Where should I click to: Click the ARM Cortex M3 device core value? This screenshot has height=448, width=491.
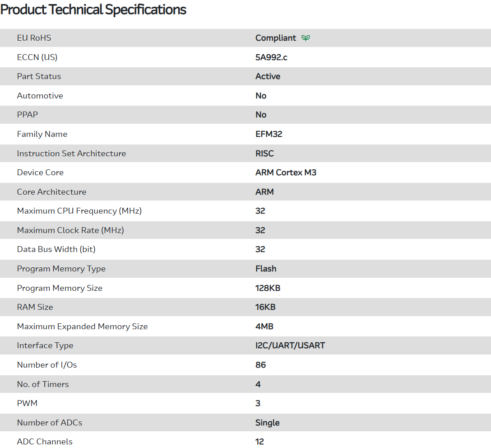(x=286, y=173)
